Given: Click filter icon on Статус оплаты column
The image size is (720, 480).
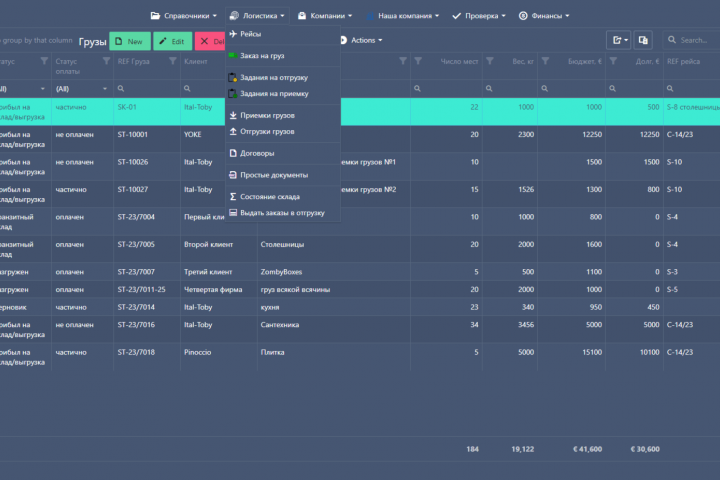Looking at the screenshot, I should (x=106, y=61).
